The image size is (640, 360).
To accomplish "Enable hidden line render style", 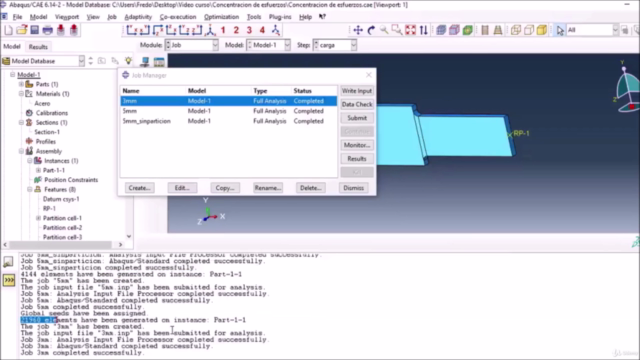I will (529, 30).
